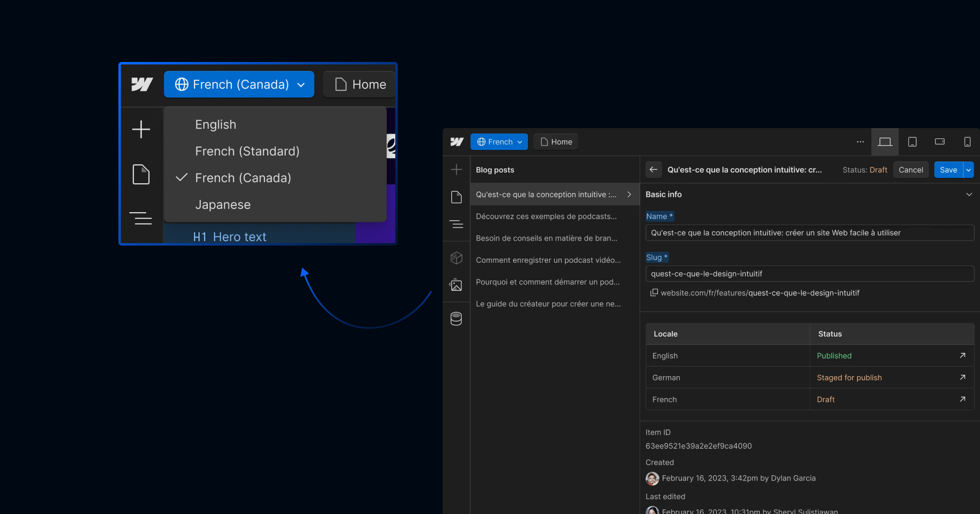This screenshot has width=980, height=514.
Task: Open the Save options dropdown arrow
Action: 969,170
